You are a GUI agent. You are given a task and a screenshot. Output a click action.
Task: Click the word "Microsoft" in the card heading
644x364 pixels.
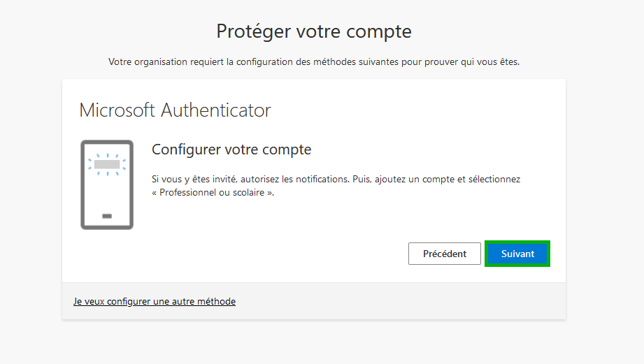click(117, 110)
